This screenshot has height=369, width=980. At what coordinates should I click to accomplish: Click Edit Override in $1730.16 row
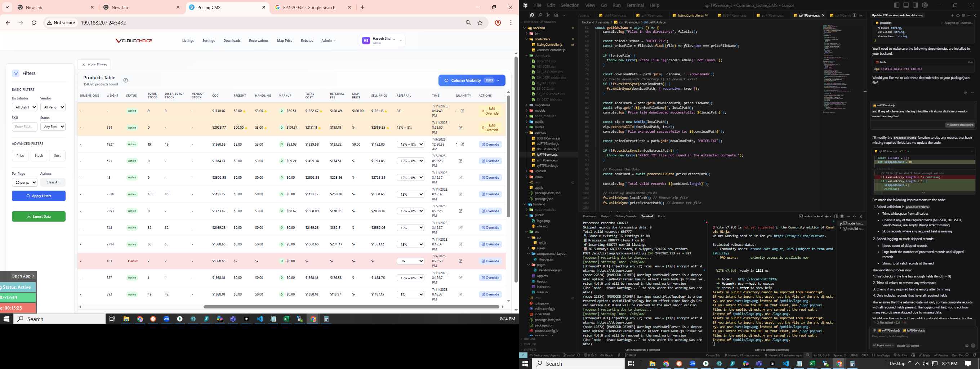(x=490, y=111)
